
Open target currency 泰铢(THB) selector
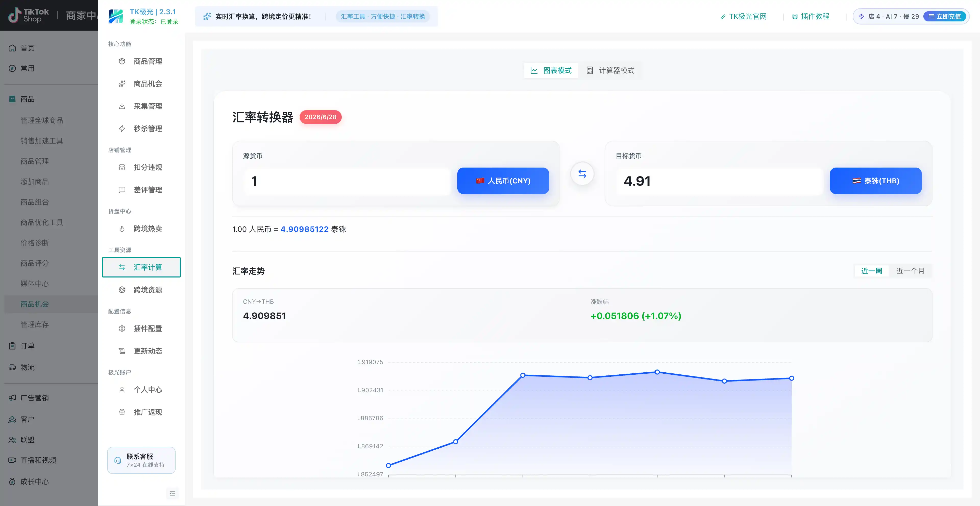click(x=875, y=181)
